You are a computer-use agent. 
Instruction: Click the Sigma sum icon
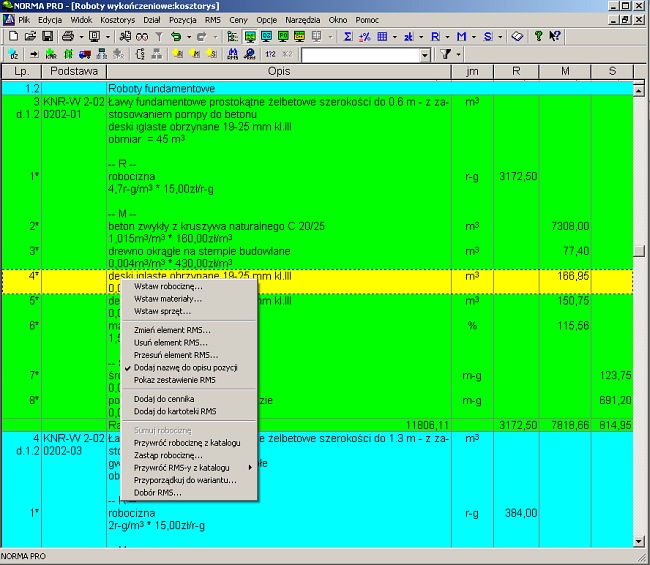(347, 36)
